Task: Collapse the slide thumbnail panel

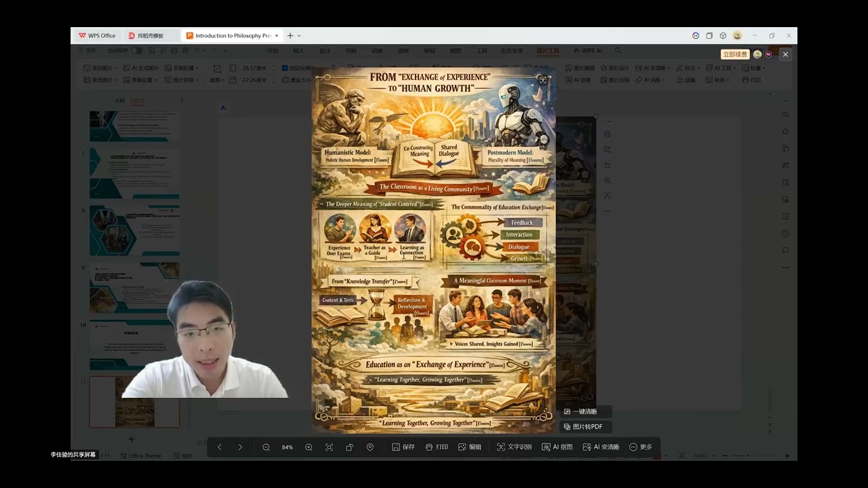Action: click(x=181, y=100)
